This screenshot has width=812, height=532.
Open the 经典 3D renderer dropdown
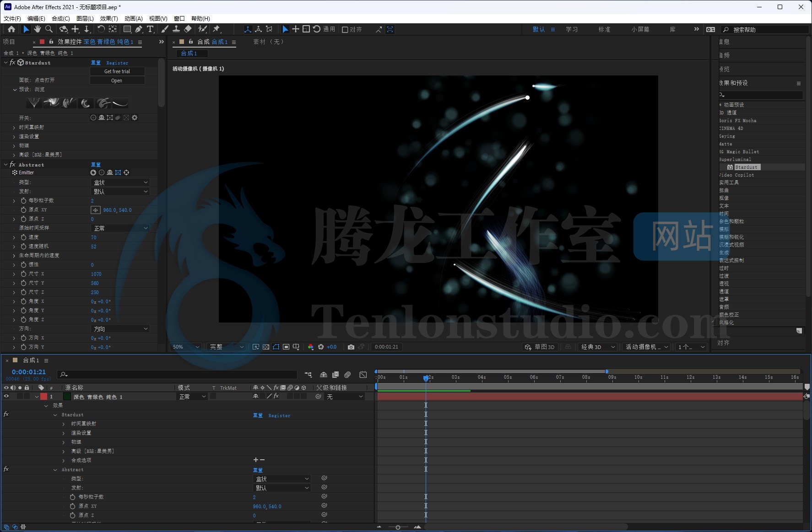pos(597,347)
